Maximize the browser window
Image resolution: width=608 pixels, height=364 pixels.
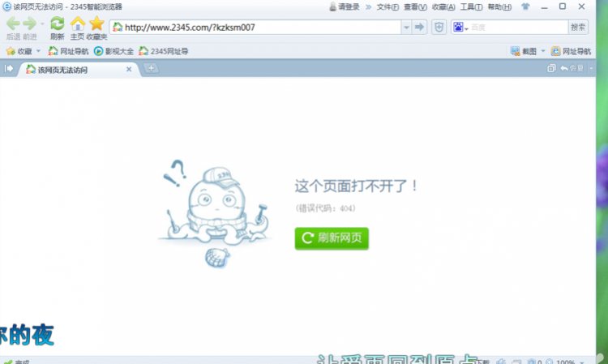563,6
